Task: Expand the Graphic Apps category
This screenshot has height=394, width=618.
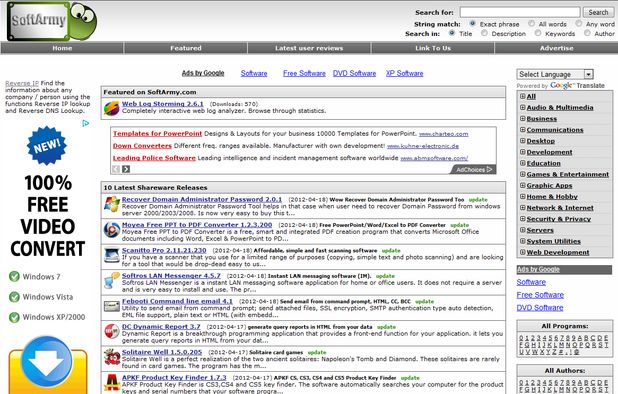Action: 522,185
